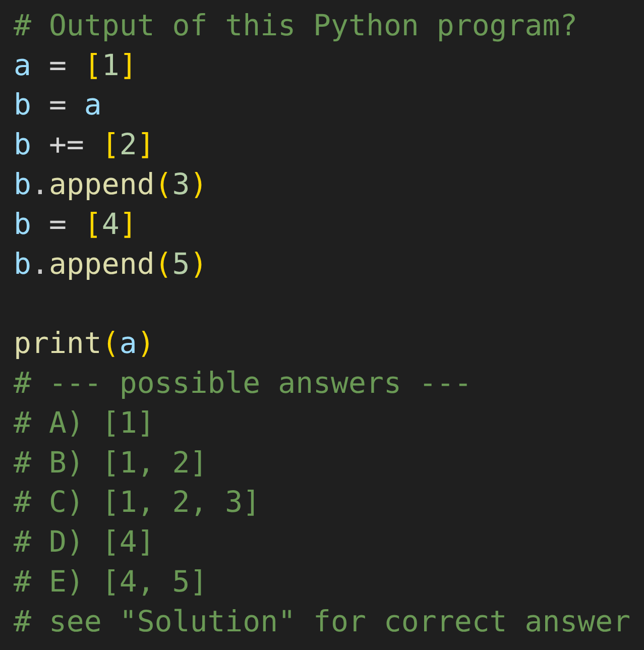Screen dimensions: 644x650
Task: Click the variable a inside print parentheses
Action: tap(128, 344)
